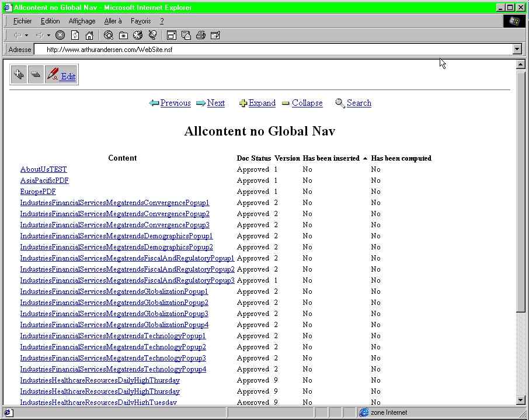Open the Forward button history dropdown arrow
This screenshot has width=529, height=420.
(x=48, y=35)
